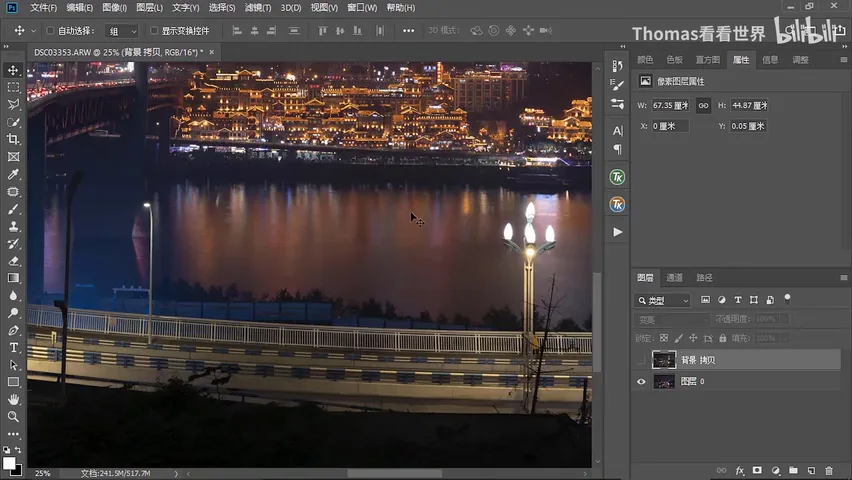Switch to the 直方图 tab
The width and height of the screenshot is (852, 480).
707,60
